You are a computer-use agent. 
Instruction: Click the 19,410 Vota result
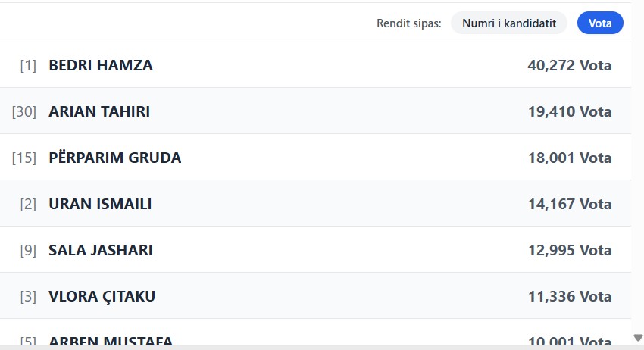click(569, 111)
